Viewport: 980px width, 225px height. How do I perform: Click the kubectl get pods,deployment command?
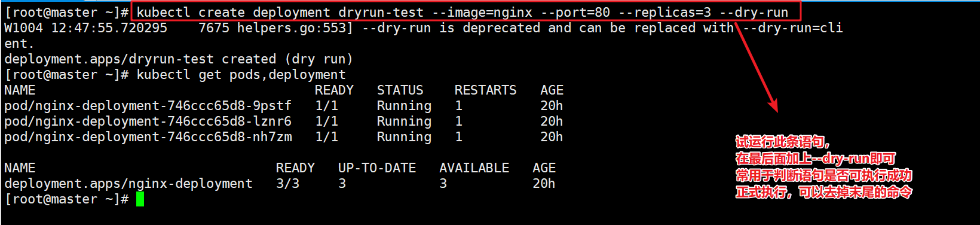point(241,75)
